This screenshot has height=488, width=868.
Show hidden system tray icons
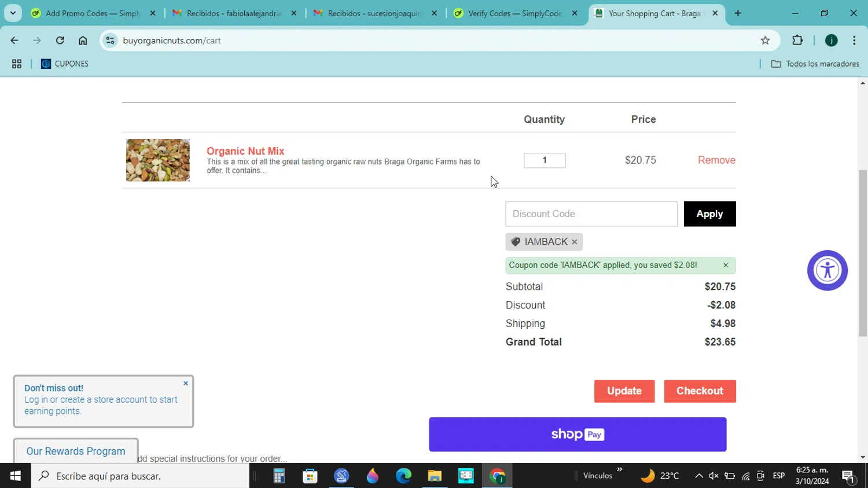699,476
